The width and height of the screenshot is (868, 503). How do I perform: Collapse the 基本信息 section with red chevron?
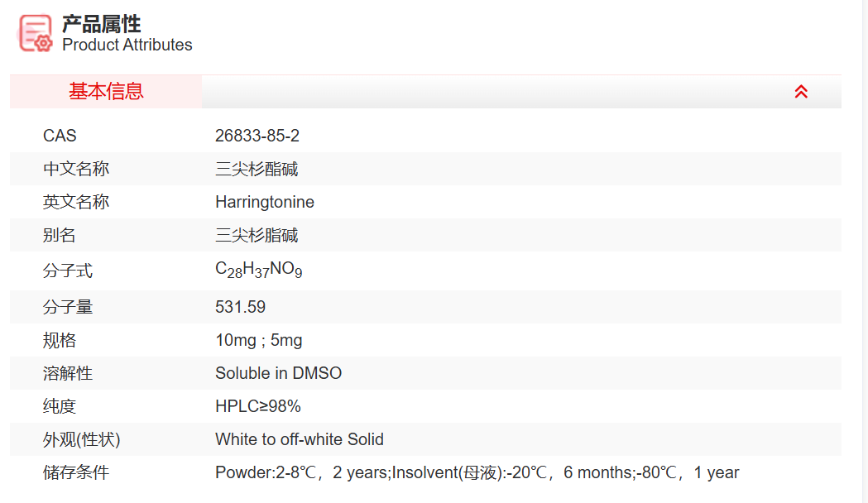tap(801, 92)
